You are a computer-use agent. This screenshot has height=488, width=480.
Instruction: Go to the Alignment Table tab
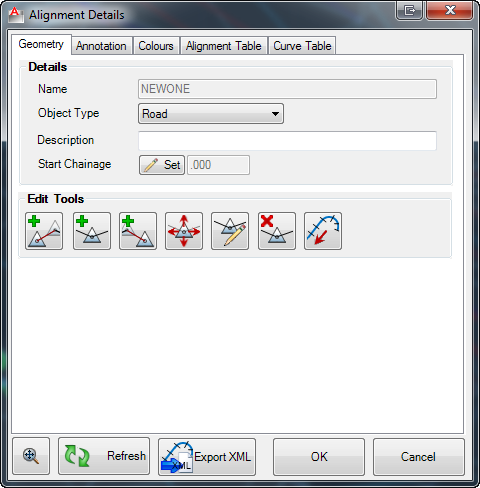pyautogui.click(x=224, y=46)
